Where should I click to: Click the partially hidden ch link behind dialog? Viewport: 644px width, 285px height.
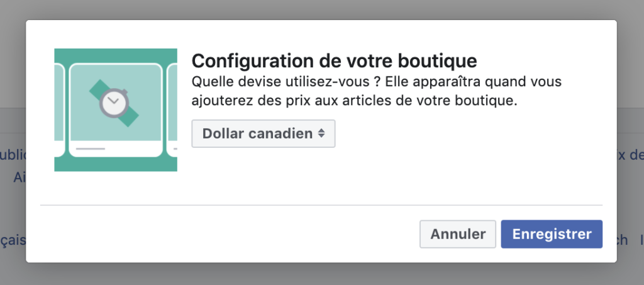[x=621, y=240]
